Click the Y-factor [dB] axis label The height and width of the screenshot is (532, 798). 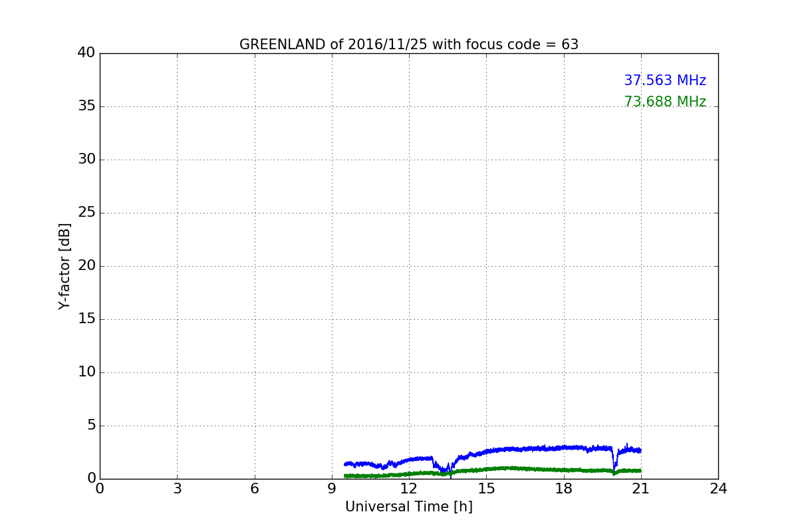point(65,266)
